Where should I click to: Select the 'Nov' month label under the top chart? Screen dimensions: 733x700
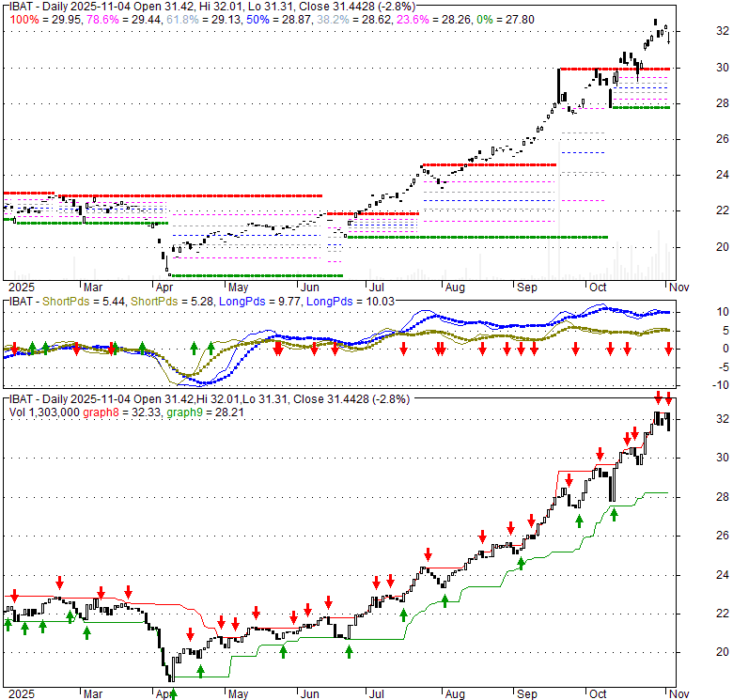click(x=678, y=288)
